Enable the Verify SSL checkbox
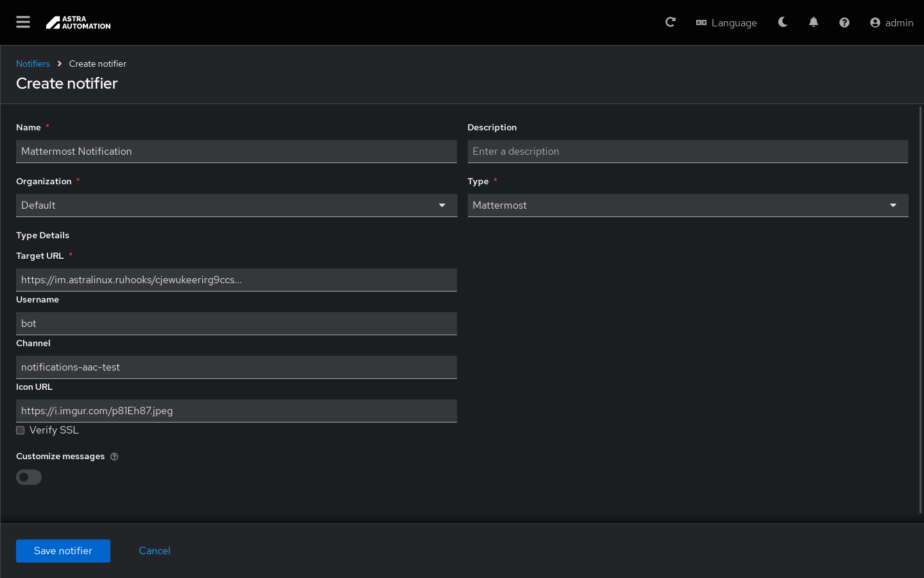Screen dimensions: 924x578 coord(21,430)
